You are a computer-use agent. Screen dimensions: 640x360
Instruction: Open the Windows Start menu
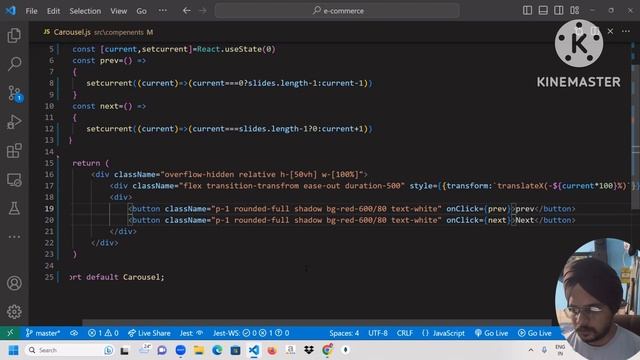(x=13, y=350)
